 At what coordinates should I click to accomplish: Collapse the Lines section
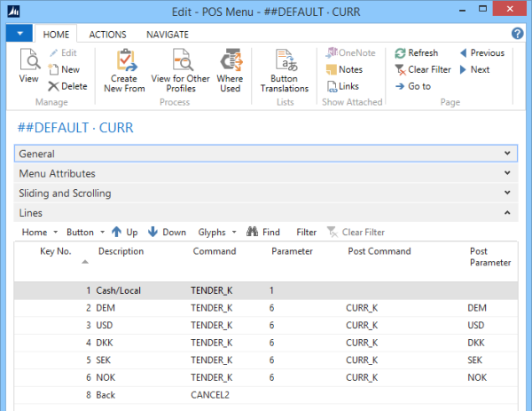click(507, 213)
